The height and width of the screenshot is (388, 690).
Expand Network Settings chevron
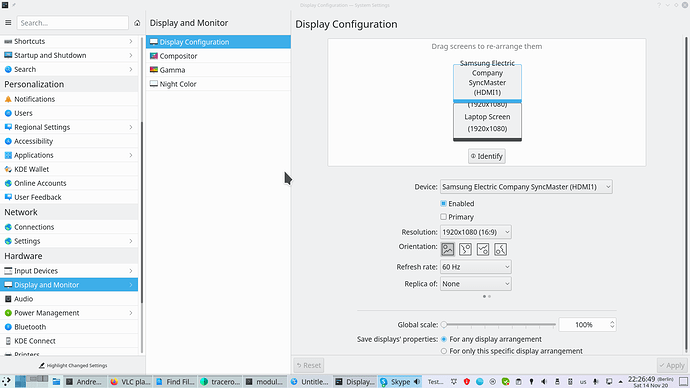click(x=131, y=241)
